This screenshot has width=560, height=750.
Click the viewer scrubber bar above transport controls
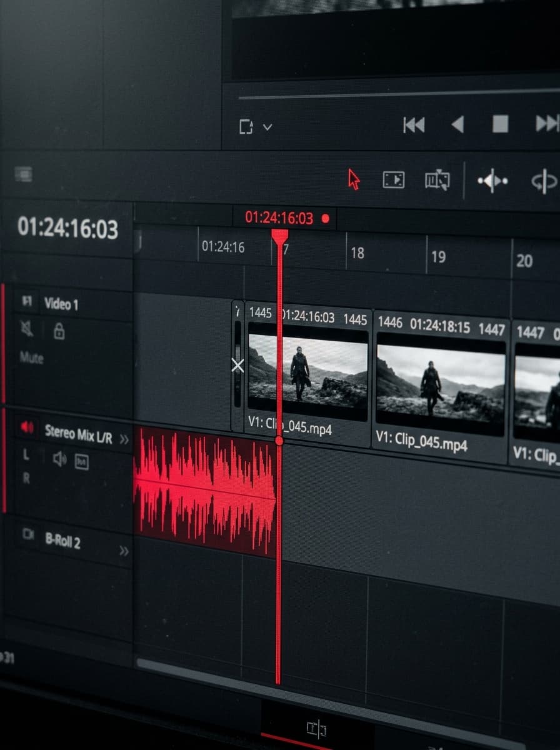tap(399, 94)
